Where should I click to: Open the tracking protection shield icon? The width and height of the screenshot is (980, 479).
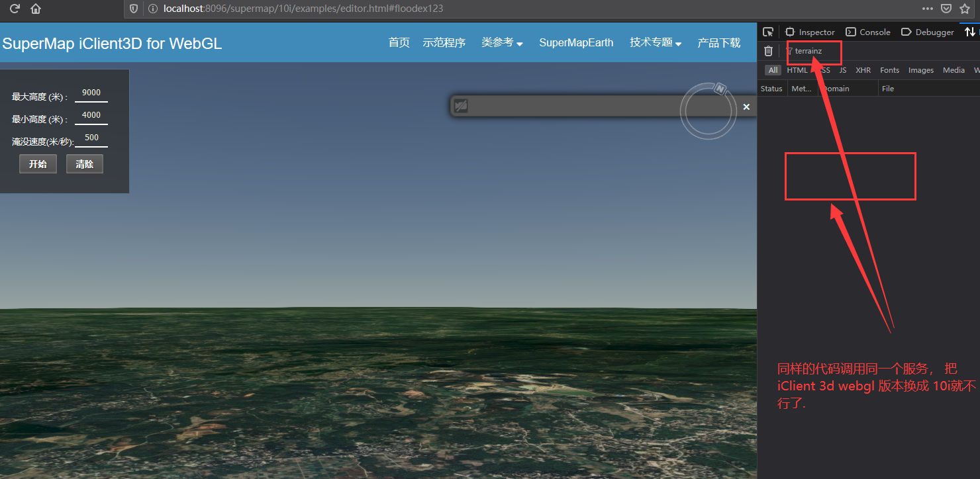pos(134,9)
